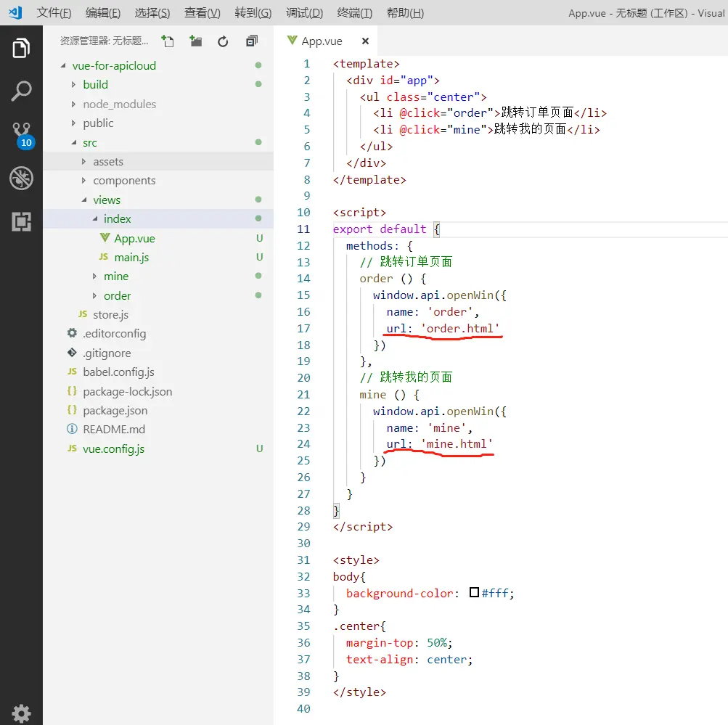Click the New Folder icon in explorer header
This screenshot has height=725, width=728.
click(195, 41)
